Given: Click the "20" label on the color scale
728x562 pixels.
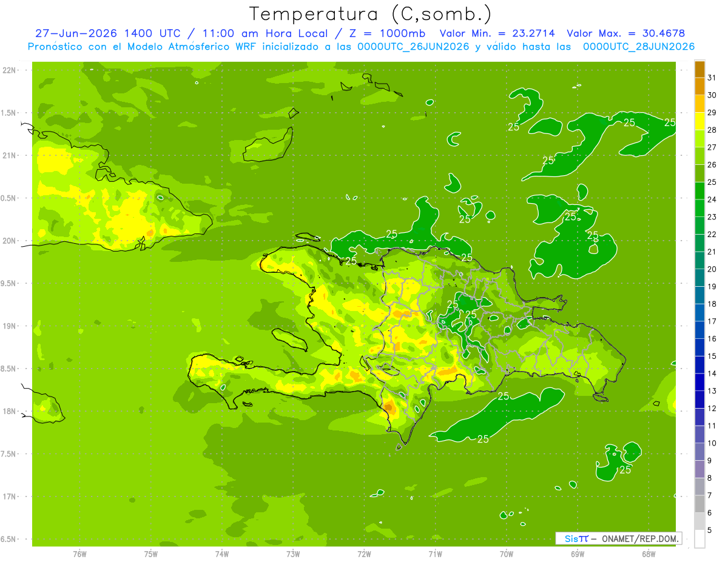Looking at the screenshot, I should (x=712, y=269).
